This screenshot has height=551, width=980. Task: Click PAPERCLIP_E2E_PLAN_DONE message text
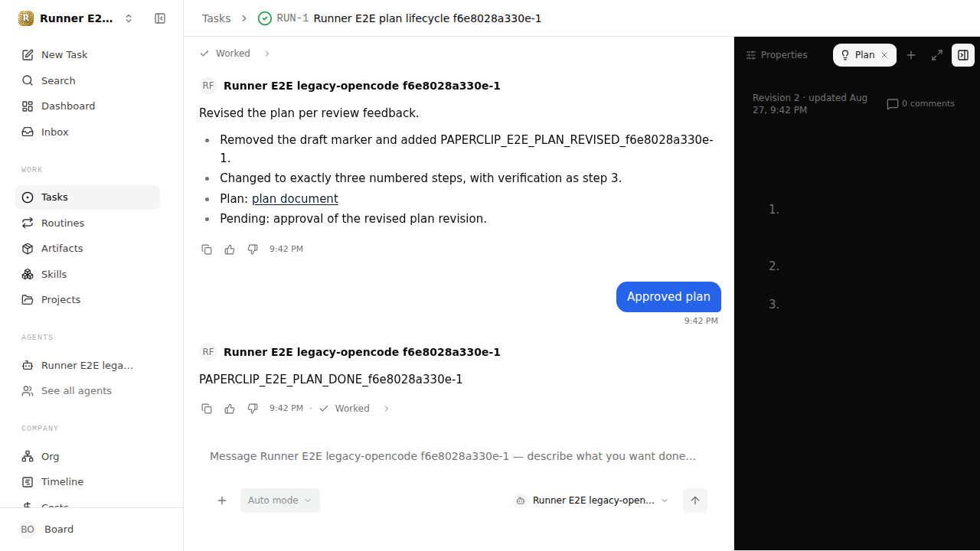pyautogui.click(x=331, y=380)
